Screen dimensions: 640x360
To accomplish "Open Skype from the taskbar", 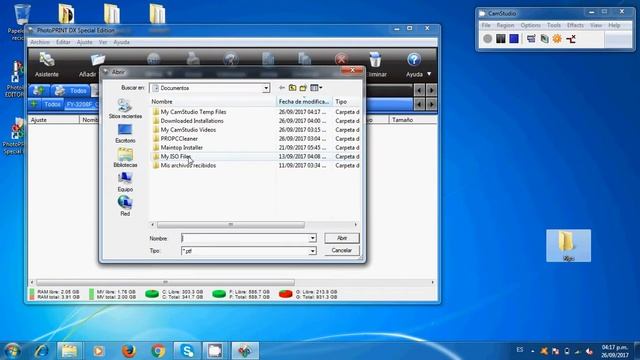I will click(x=187, y=351).
